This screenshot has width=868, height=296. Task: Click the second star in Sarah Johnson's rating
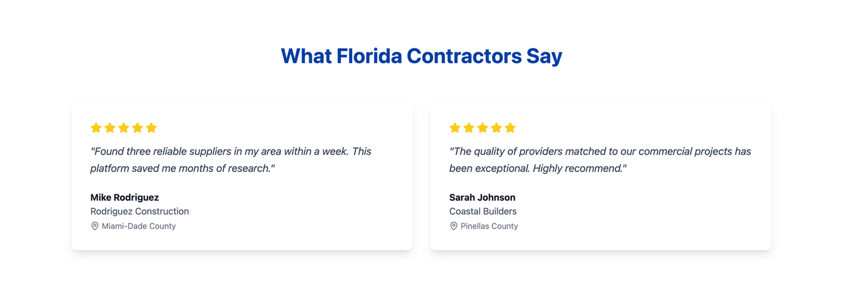(469, 128)
